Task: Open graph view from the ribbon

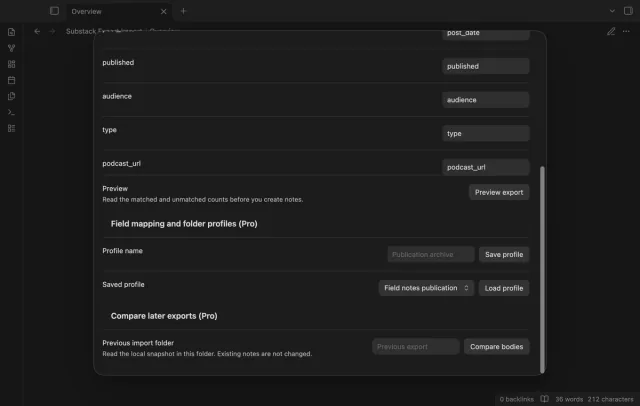Action: [11, 48]
